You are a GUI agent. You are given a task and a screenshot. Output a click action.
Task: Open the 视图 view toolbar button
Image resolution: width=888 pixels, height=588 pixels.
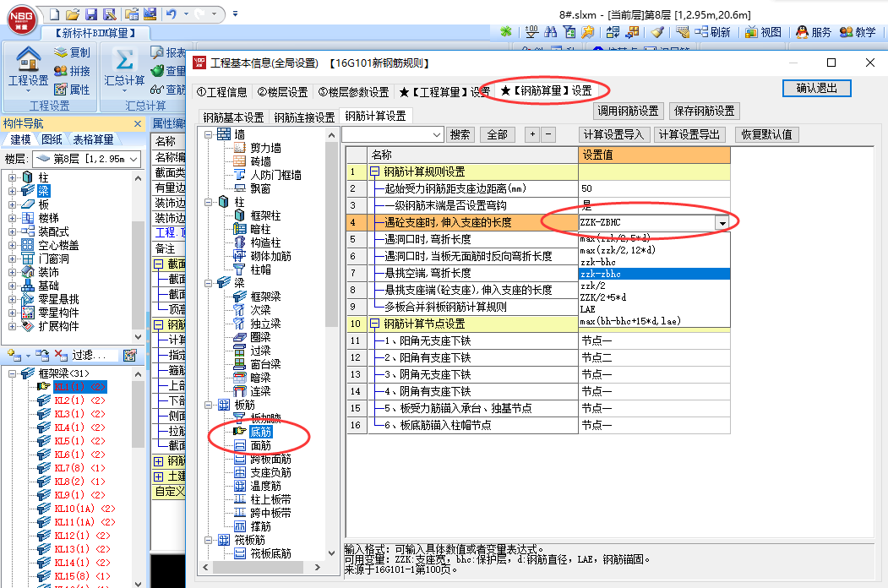[764, 32]
